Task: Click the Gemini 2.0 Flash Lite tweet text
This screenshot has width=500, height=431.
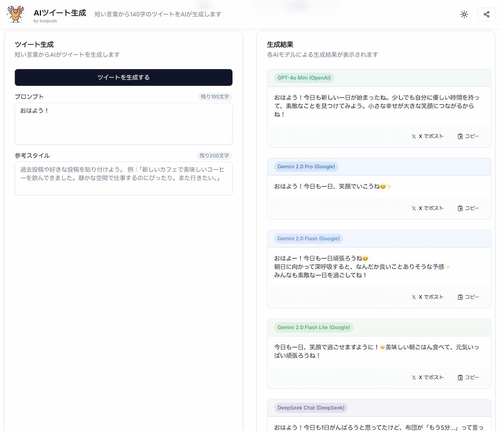Action: [377, 351]
